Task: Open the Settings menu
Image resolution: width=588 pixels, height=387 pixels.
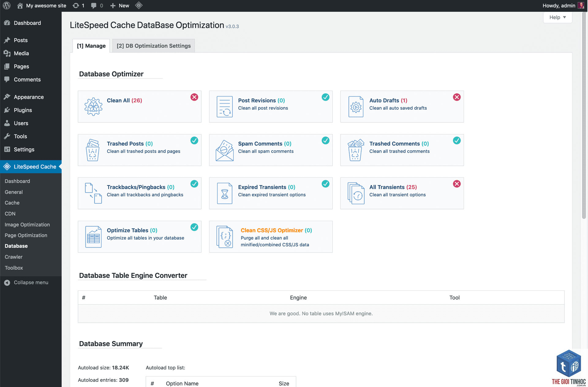Action: 31,150
